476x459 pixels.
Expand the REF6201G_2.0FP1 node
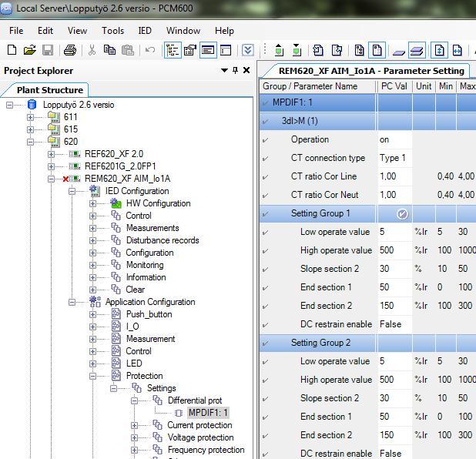pos(51,166)
